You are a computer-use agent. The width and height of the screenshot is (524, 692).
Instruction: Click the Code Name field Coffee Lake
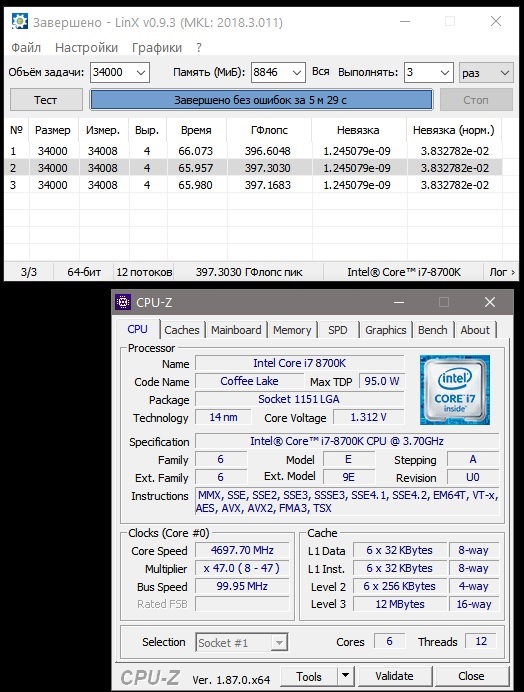[249, 381]
